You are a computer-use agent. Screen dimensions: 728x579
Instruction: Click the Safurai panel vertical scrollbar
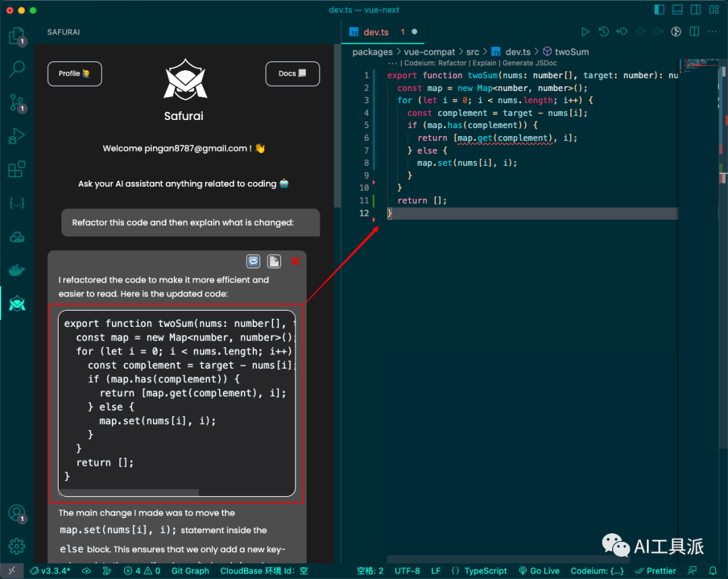(x=337, y=125)
